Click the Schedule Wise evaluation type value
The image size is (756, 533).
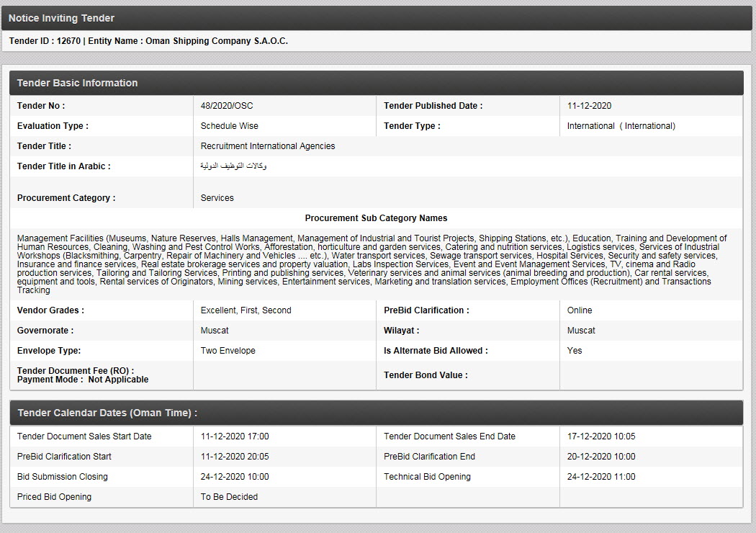pyautogui.click(x=229, y=126)
